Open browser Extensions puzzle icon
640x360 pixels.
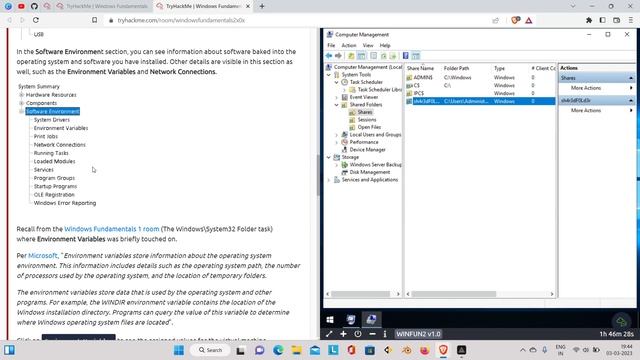pos(589,20)
